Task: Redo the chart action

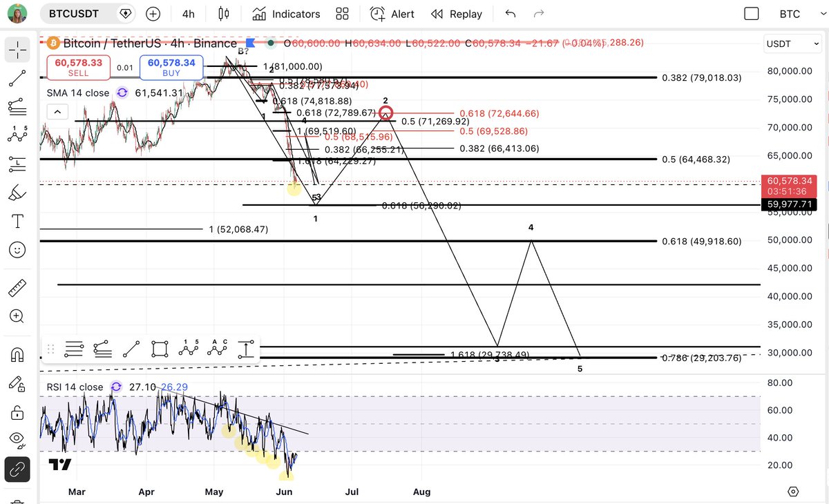Action: (x=540, y=14)
